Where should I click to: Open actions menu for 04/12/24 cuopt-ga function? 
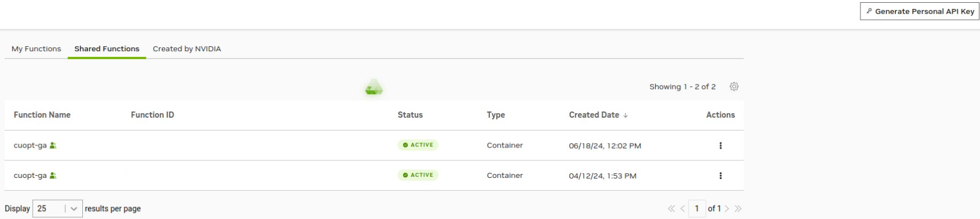coord(720,176)
